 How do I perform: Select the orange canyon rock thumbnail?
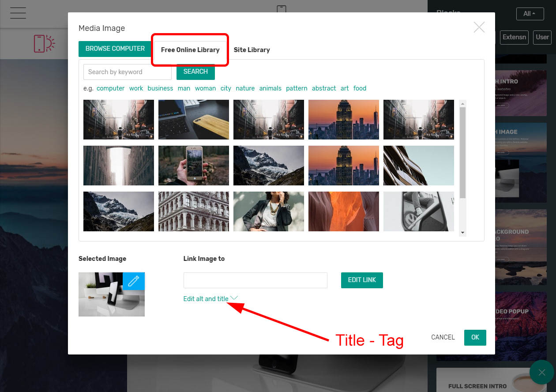tap(344, 211)
